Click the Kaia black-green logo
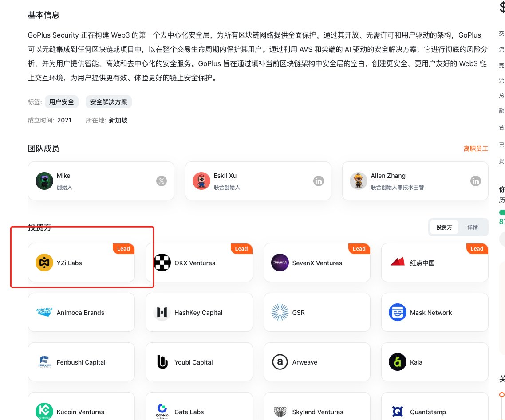Image resolution: width=505 pixels, height=420 pixels. click(x=398, y=362)
